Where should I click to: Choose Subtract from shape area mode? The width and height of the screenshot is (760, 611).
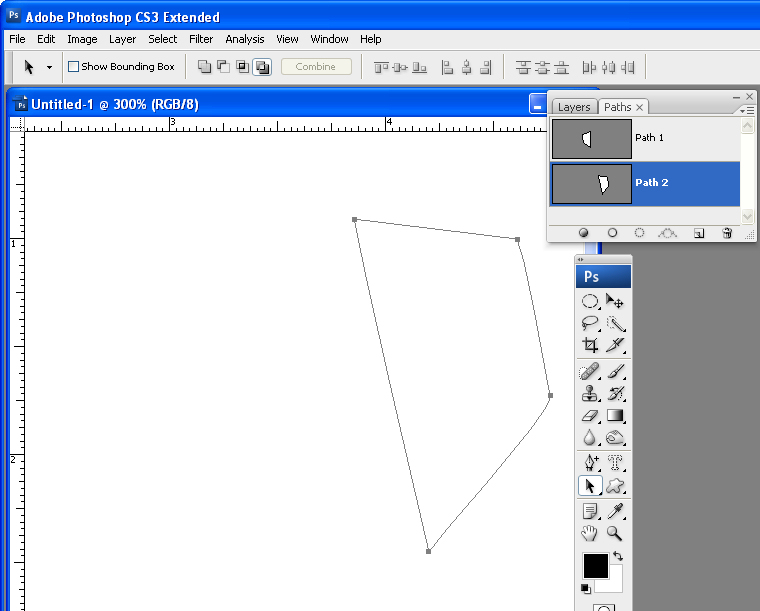point(223,67)
